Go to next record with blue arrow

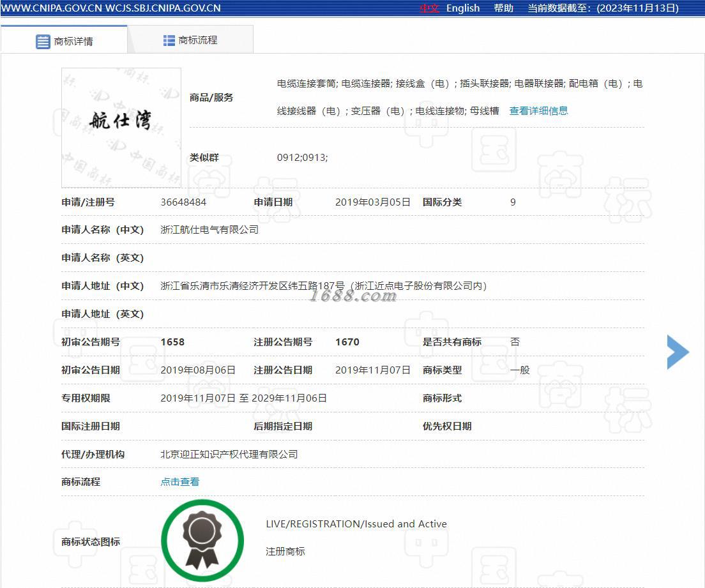(x=678, y=352)
